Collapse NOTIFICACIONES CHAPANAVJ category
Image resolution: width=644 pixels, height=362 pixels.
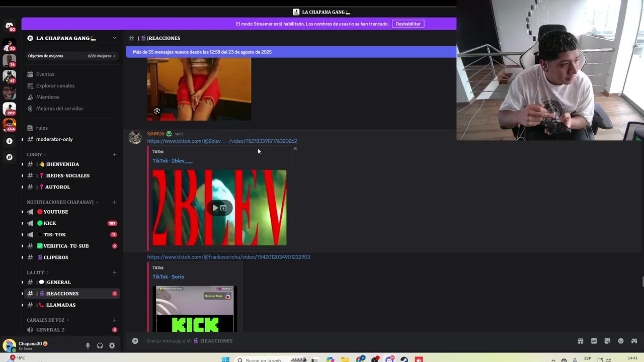click(x=62, y=202)
